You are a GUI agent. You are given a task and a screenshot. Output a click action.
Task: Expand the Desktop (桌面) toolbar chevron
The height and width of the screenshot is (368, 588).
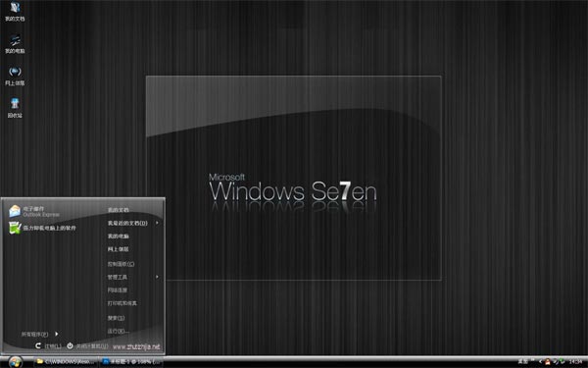coord(532,359)
